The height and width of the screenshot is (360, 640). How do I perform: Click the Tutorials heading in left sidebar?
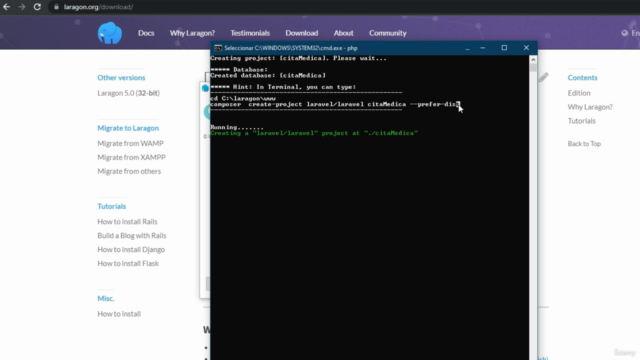pos(111,206)
